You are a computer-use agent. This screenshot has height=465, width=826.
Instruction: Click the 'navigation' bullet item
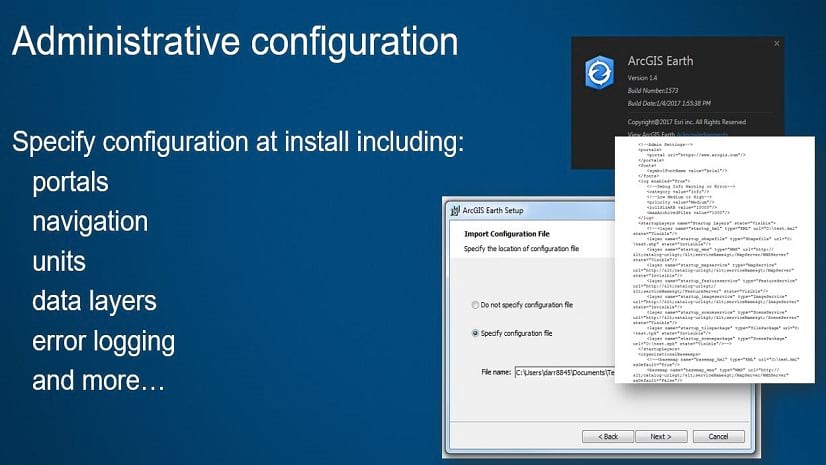[90, 222]
